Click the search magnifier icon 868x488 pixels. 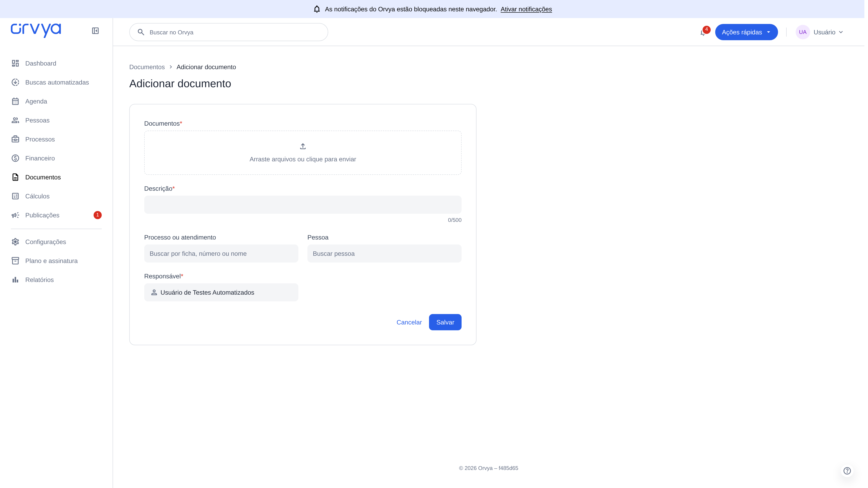pos(141,32)
